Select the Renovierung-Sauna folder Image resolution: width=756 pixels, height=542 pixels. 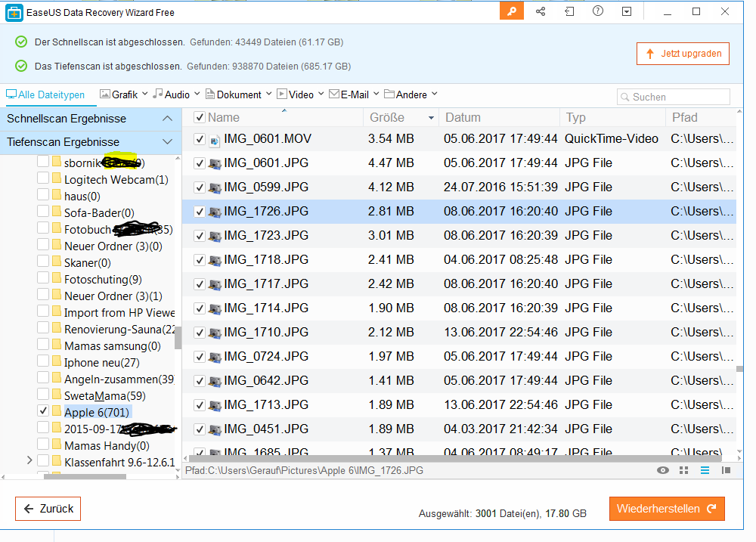point(119,330)
